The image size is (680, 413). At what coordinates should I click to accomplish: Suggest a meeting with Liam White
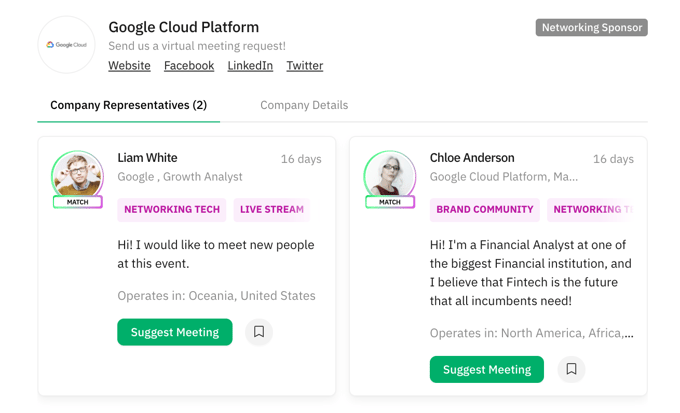pyautogui.click(x=175, y=332)
